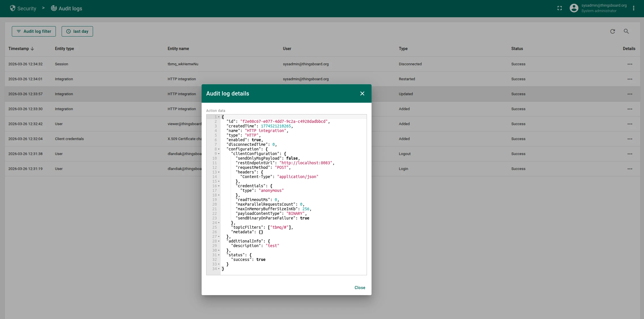Click the sysadmin@thingsboard.org account name in header

pyautogui.click(x=604, y=5)
